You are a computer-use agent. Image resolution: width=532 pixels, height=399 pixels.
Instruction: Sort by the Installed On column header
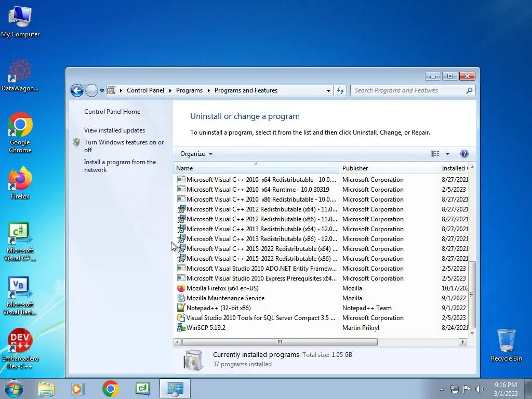click(x=453, y=168)
